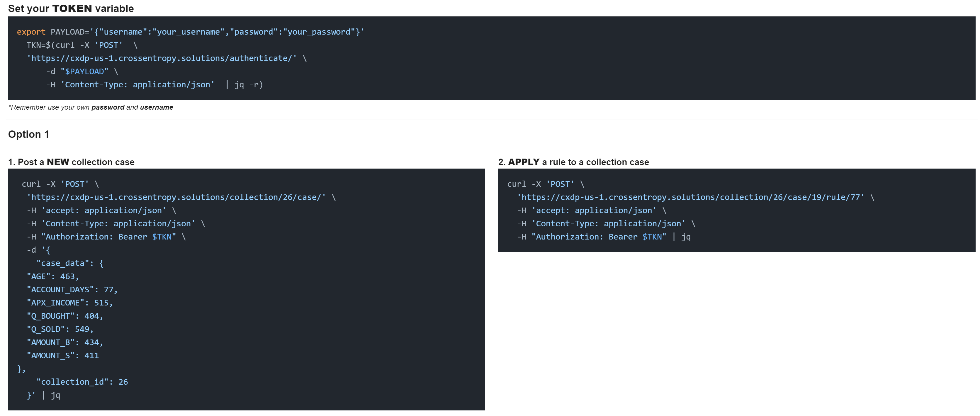Click the "APX_INCOME": 515 line
The image size is (980, 416).
(69, 303)
